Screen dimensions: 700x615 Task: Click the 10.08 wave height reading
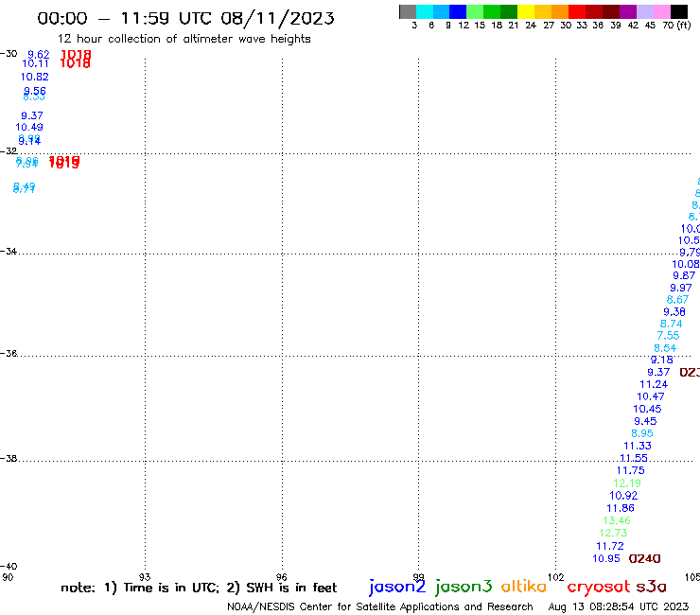[685, 264]
